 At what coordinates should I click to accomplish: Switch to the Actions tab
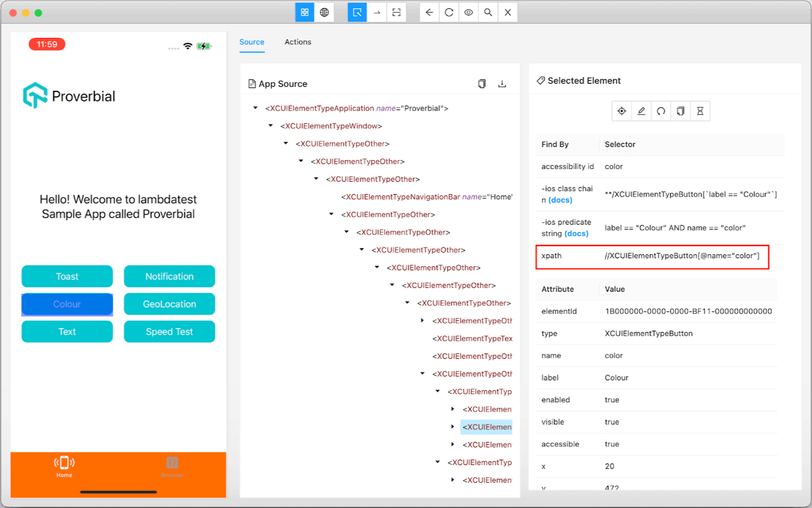point(297,42)
